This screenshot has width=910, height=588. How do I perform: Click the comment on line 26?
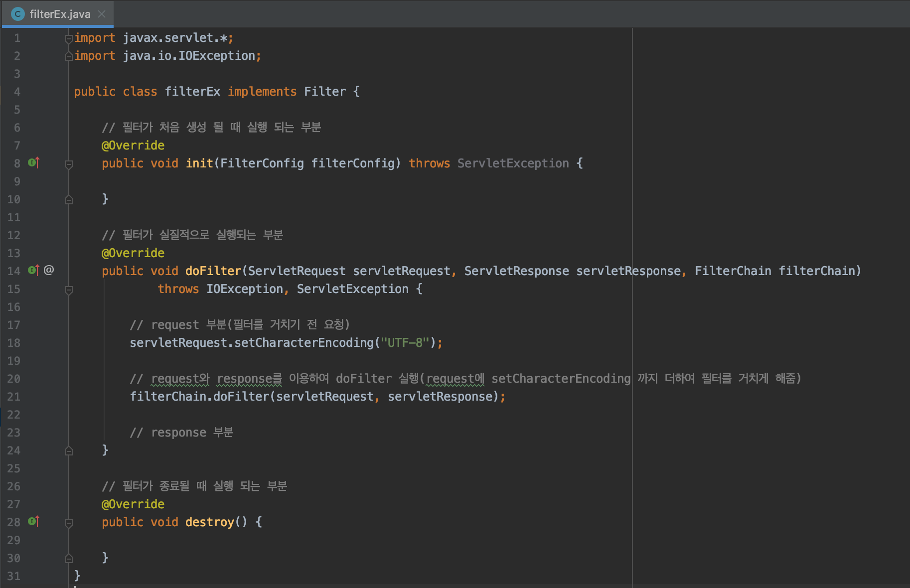(194, 486)
